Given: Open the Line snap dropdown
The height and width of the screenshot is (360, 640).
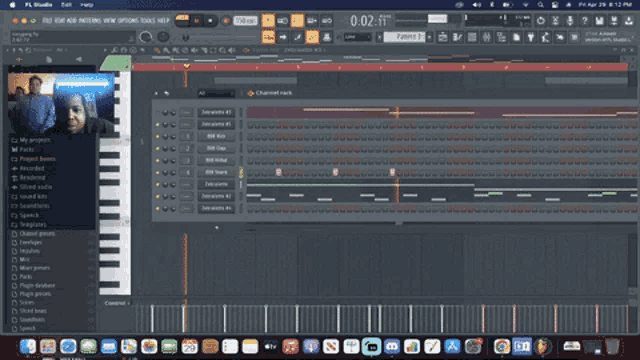Looking at the screenshot, I should click(x=358, y=37).
